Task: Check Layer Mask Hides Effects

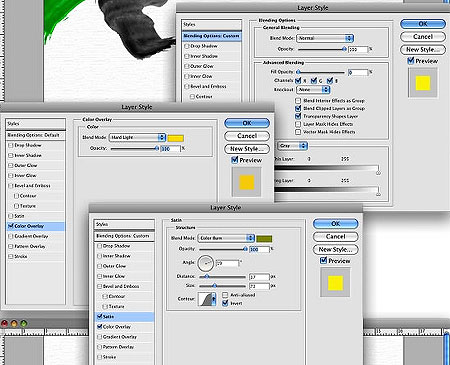Action: pos(298,124)
